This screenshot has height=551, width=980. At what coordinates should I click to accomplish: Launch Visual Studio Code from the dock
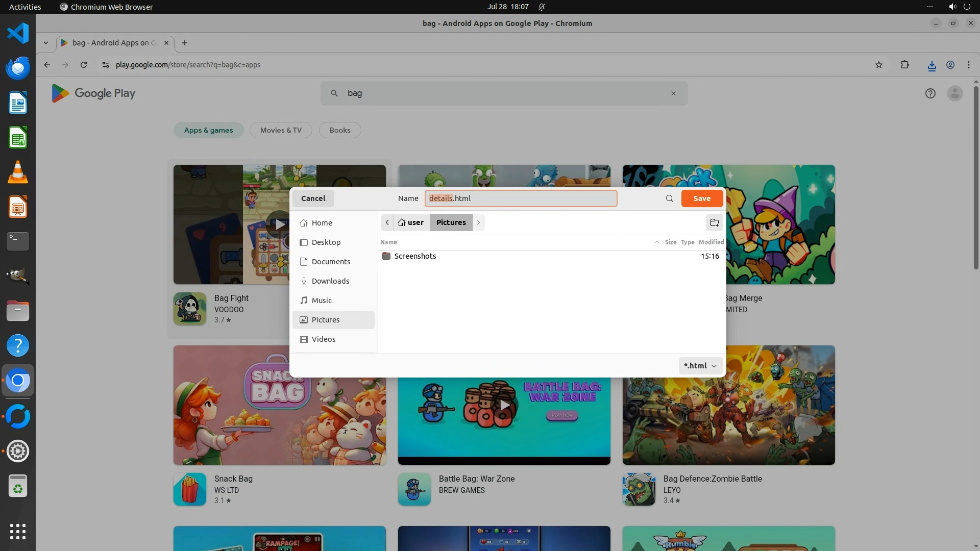18,34
